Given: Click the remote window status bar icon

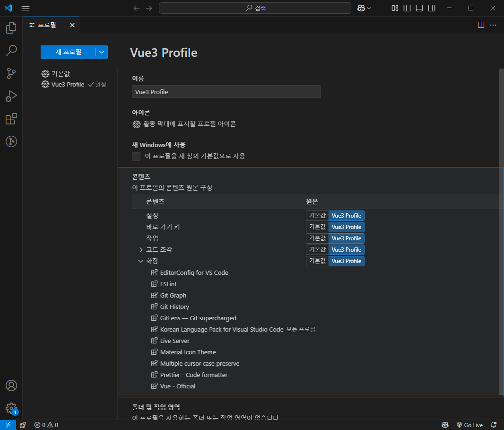Looking at the screenshot, I should (x=8, y=425).
